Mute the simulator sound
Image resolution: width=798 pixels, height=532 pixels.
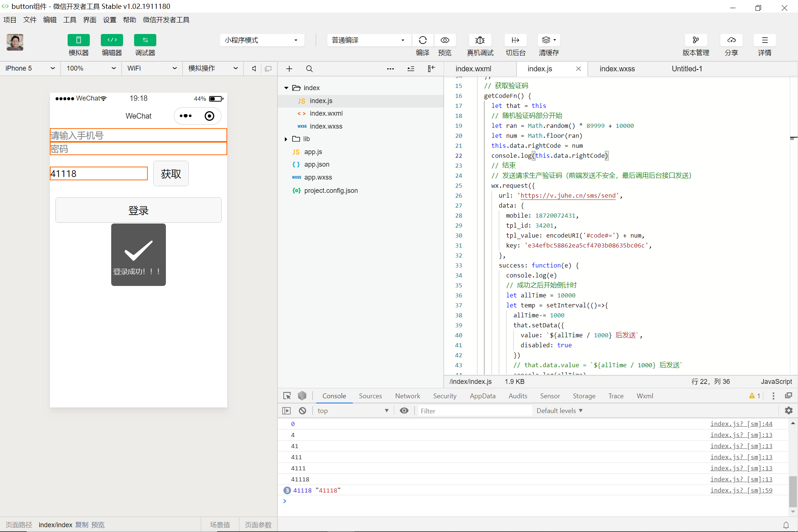point(254,68)
